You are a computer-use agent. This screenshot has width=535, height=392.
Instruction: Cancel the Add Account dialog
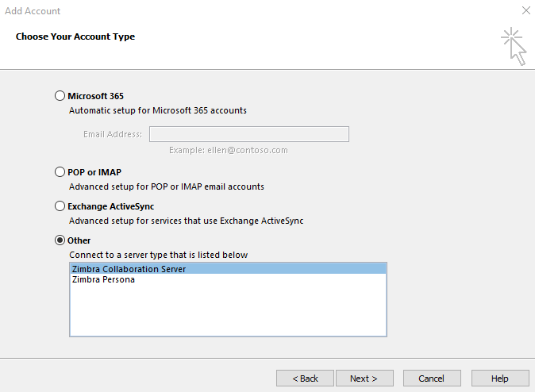[x=432, y=379]
